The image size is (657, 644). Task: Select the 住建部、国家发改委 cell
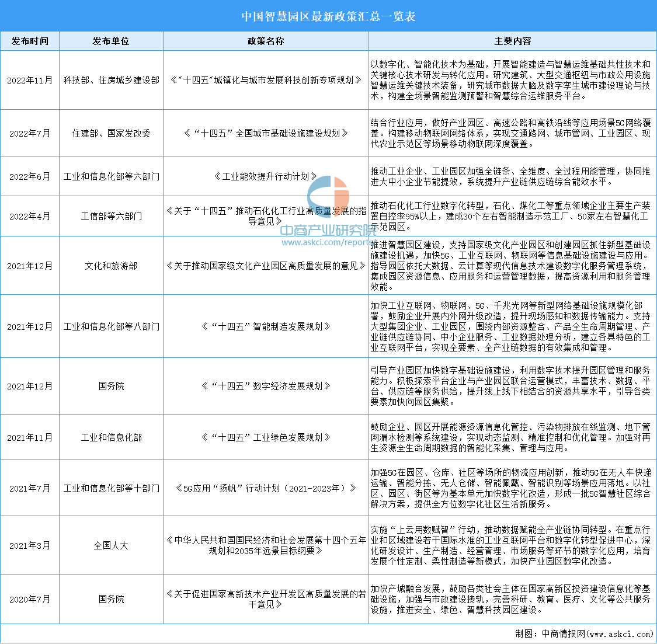pos(111,133)
